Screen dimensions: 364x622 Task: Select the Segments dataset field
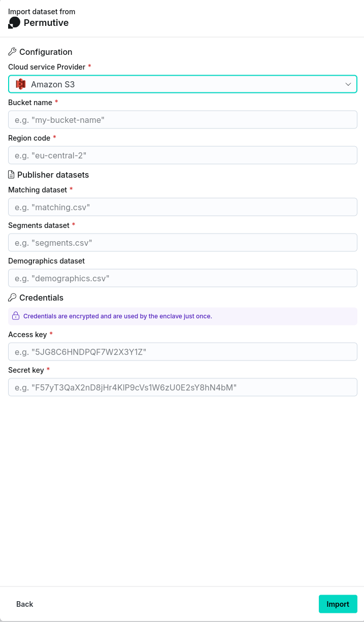[183, 243]
